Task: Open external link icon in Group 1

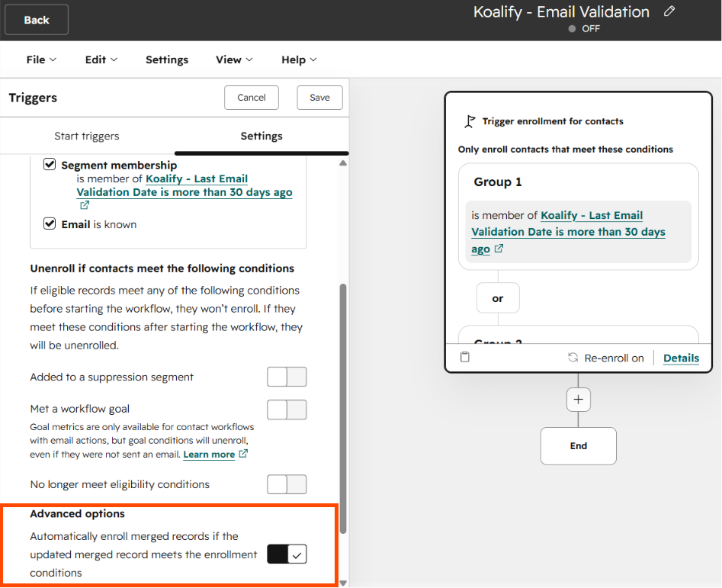Action: pyautogui.click(x=499, y=249)
